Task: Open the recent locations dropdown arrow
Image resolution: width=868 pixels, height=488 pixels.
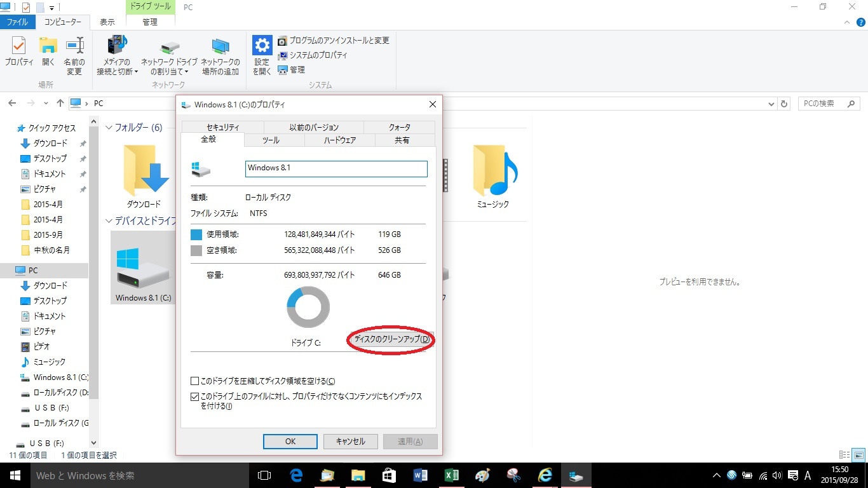Action: [x=46, y=104]
